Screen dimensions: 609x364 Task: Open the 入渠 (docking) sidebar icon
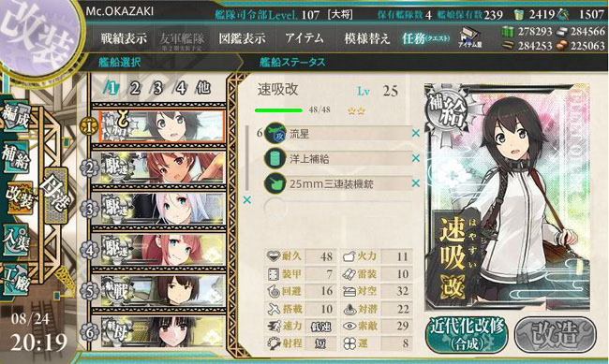point(16,240)
